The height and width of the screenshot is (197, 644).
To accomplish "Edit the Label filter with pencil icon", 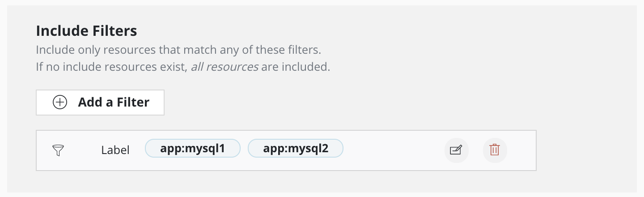I will tap(456, 150).
